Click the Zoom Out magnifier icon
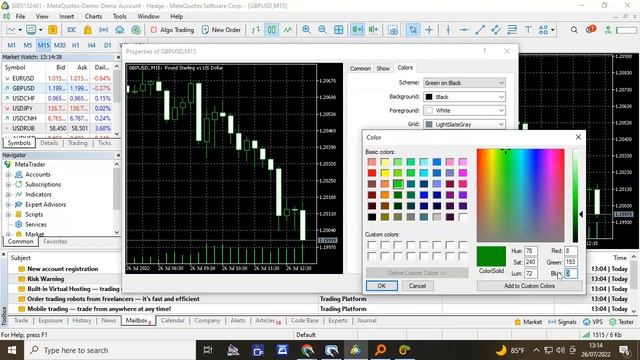The image size is (640, 360). [x=322, y=30]
